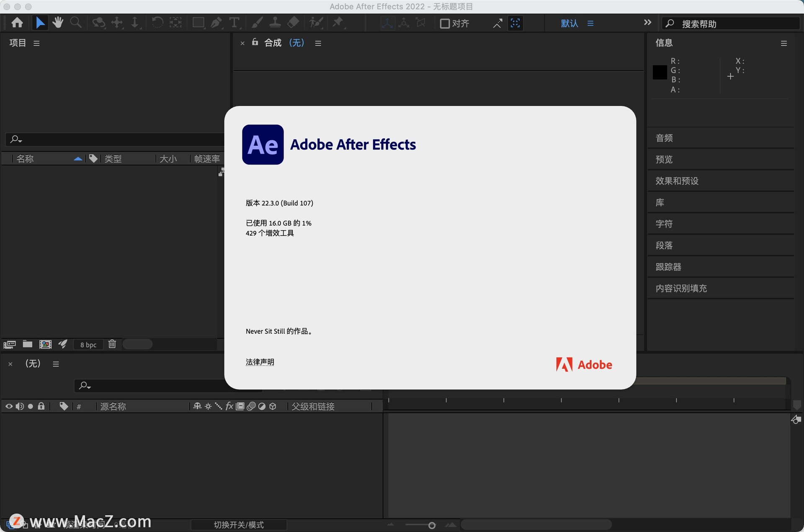
Task: Select the Pan camera tool
Action: [x=117, y=23]
